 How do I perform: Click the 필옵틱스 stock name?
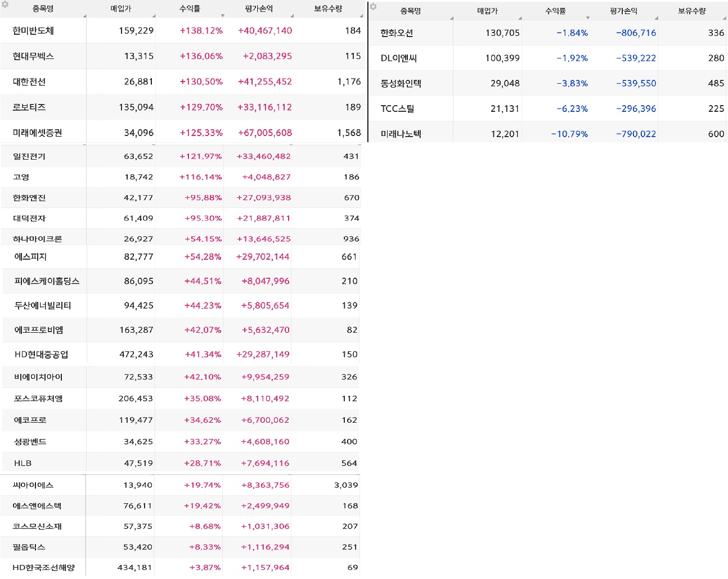coord(29,547)
